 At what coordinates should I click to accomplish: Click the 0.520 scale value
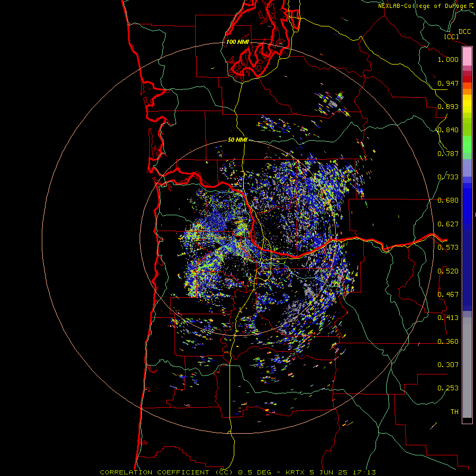click(x=448, y=271)
